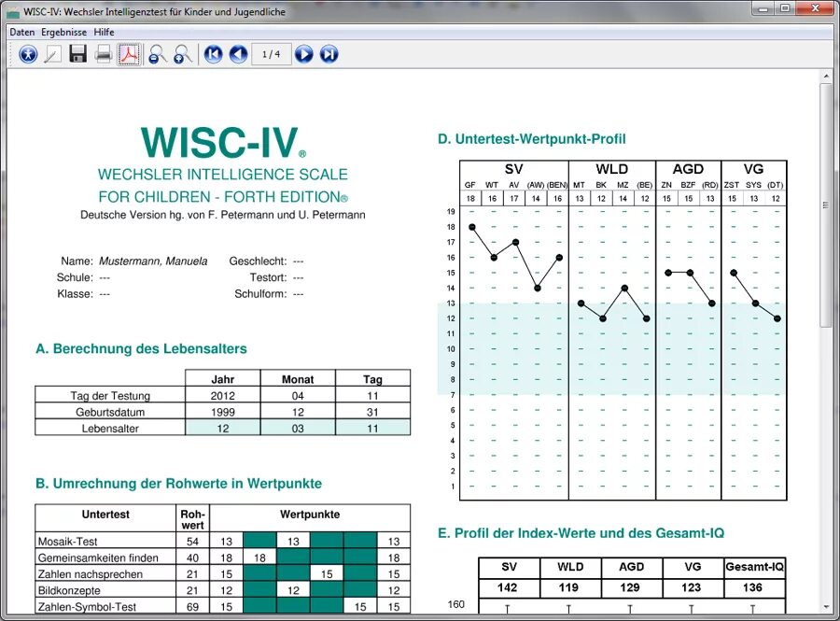This screenshot has height=621, width=840.
Task: Click the pencil edit page icon
Action: click(52, 54)
